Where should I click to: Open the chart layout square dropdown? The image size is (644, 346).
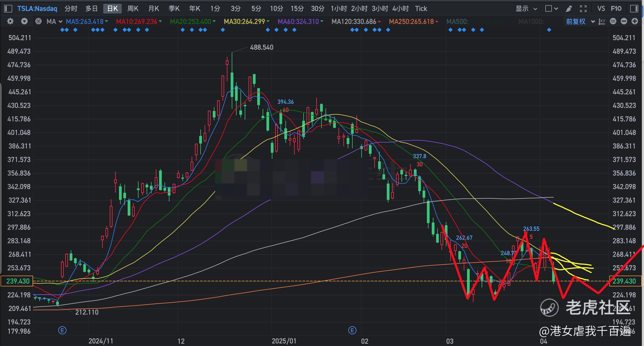(552, 9)
